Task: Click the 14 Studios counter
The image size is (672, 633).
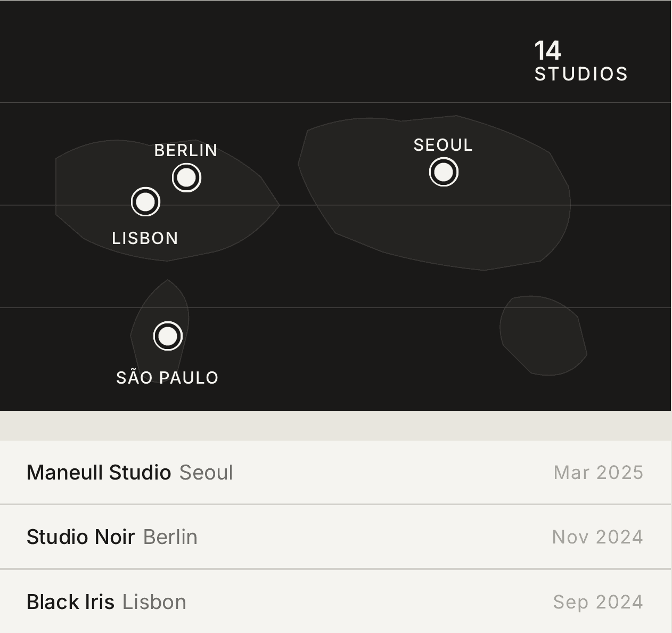Action: coord(580,61)
